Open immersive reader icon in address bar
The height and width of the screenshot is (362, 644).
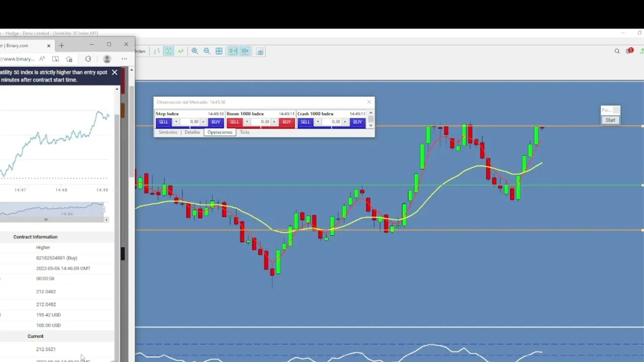click(55, 59)
